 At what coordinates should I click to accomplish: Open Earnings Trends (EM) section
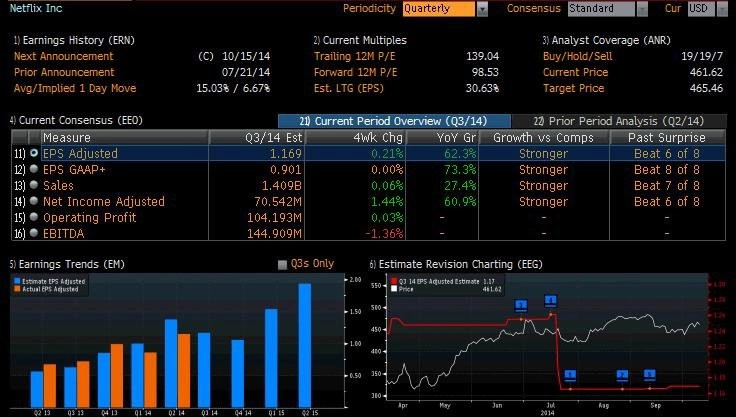67,264
